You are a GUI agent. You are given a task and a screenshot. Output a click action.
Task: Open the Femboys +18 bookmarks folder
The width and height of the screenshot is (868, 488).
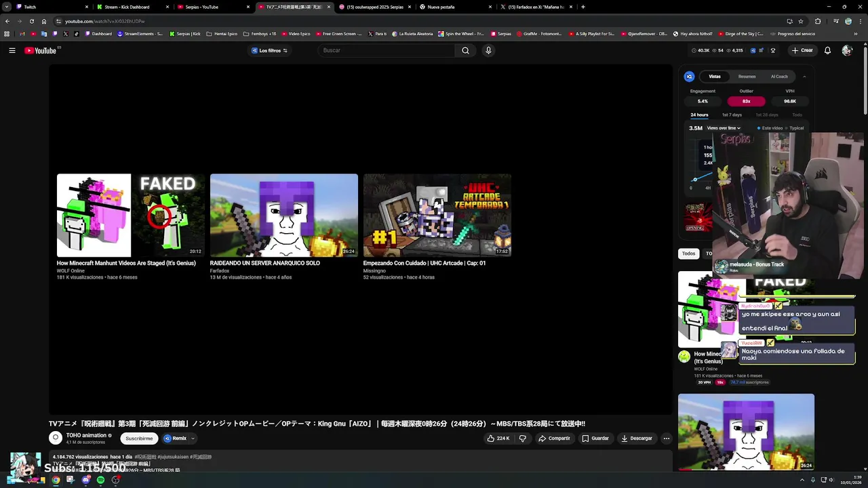tap(260, 33)
